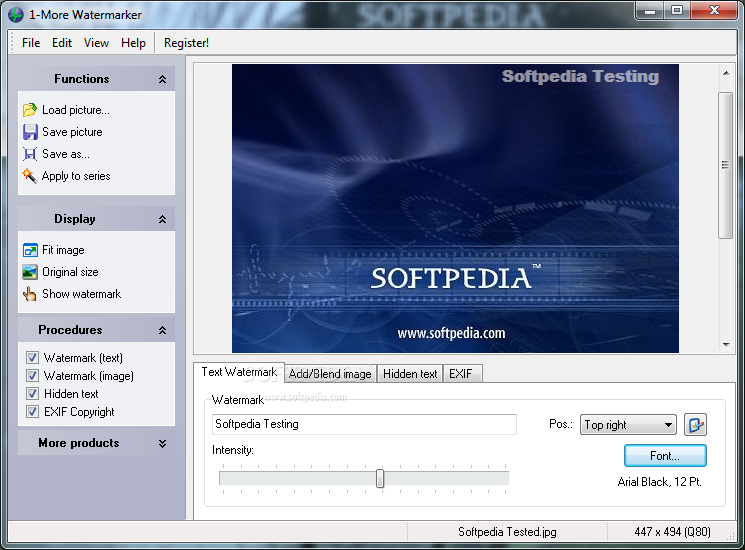Screen dimensions: 745x550
Task: Click the Apply to series link
Action: pos(76,176)
